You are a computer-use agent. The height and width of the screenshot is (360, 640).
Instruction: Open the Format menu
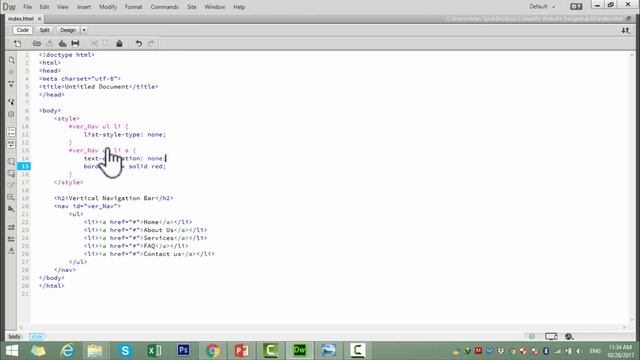tap(133, 7)
